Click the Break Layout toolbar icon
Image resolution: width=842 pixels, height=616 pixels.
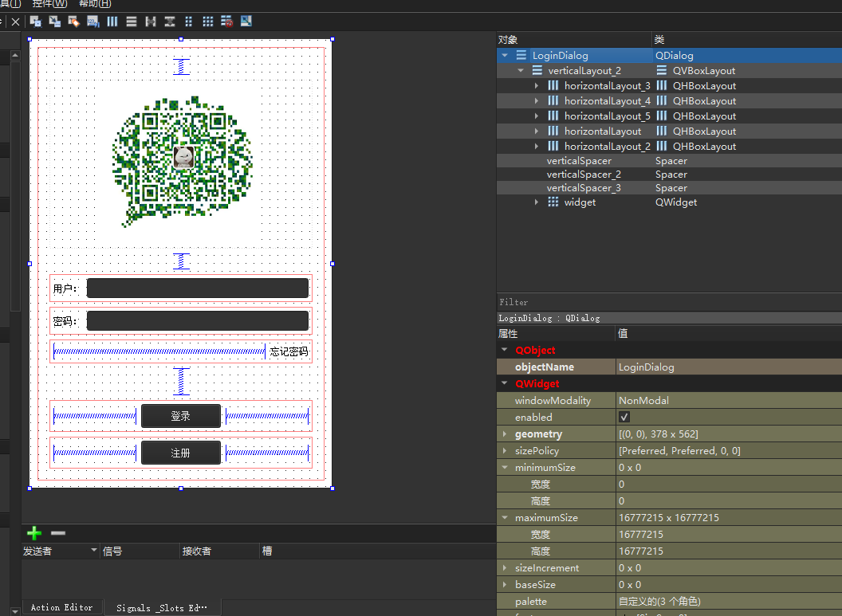pyautogui.click(x=226, y=22)
